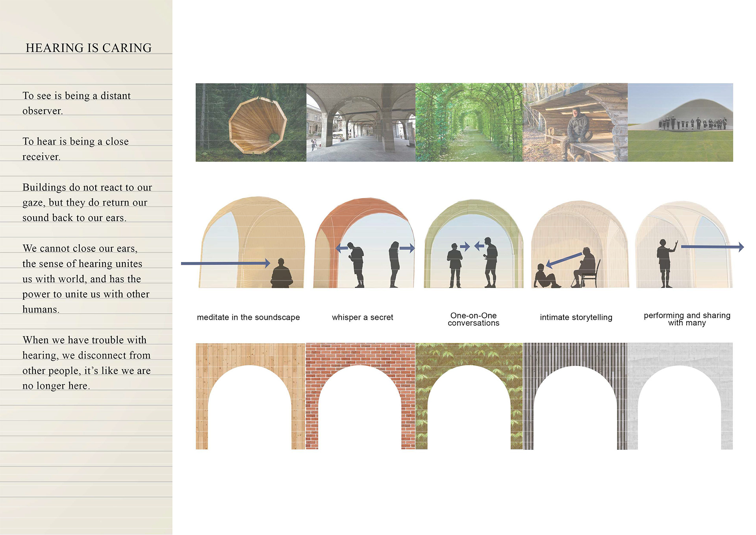Select the white curved stage photo
Viewport: 756px width, 535px height.
point(680,122)
